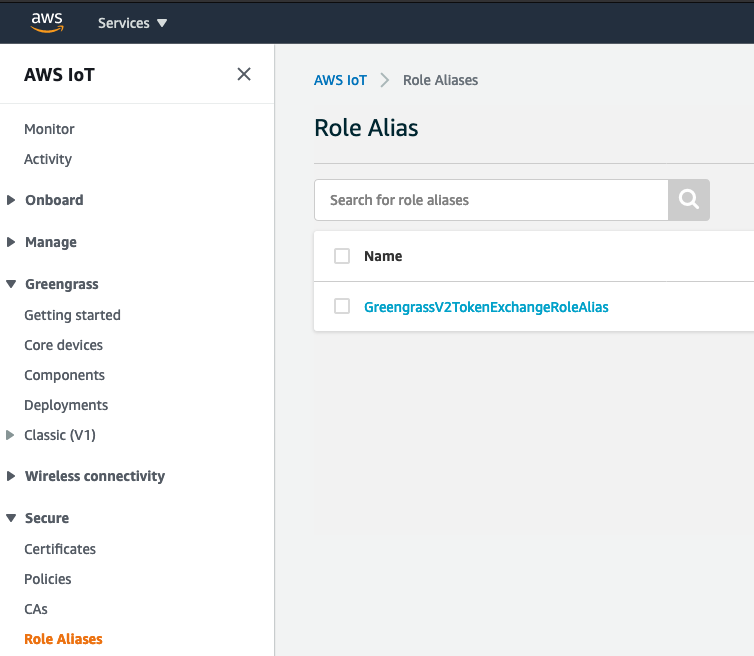This screenshot has height=656, width=754.
Task: Open the Monitor page
Action: pyautogui.click(x=49, y=129)
